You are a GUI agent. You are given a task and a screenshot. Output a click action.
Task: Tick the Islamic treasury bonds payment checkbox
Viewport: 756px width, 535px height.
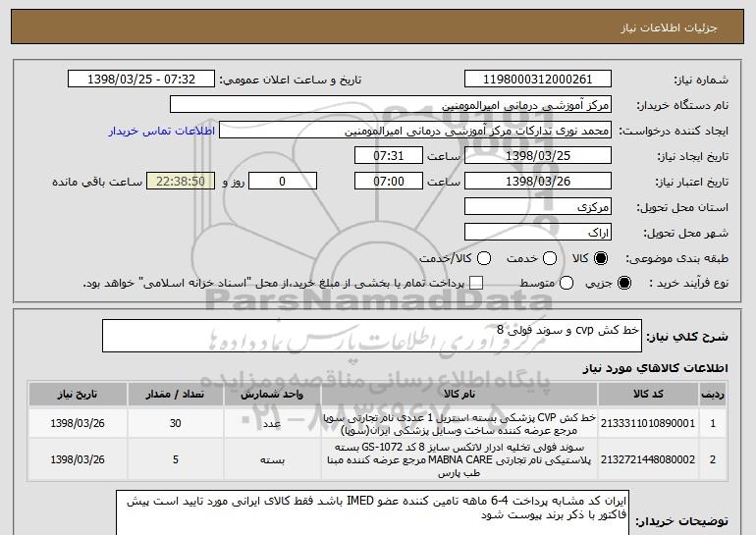tap(476, 283)
